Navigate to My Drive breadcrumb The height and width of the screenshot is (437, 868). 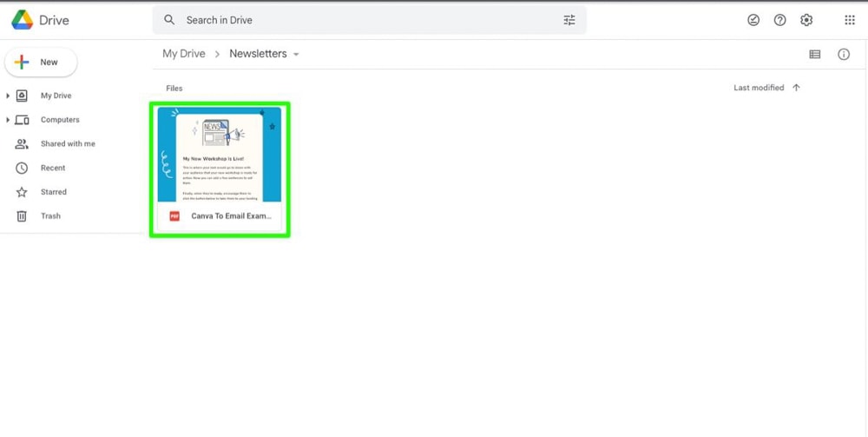(184, 54)
